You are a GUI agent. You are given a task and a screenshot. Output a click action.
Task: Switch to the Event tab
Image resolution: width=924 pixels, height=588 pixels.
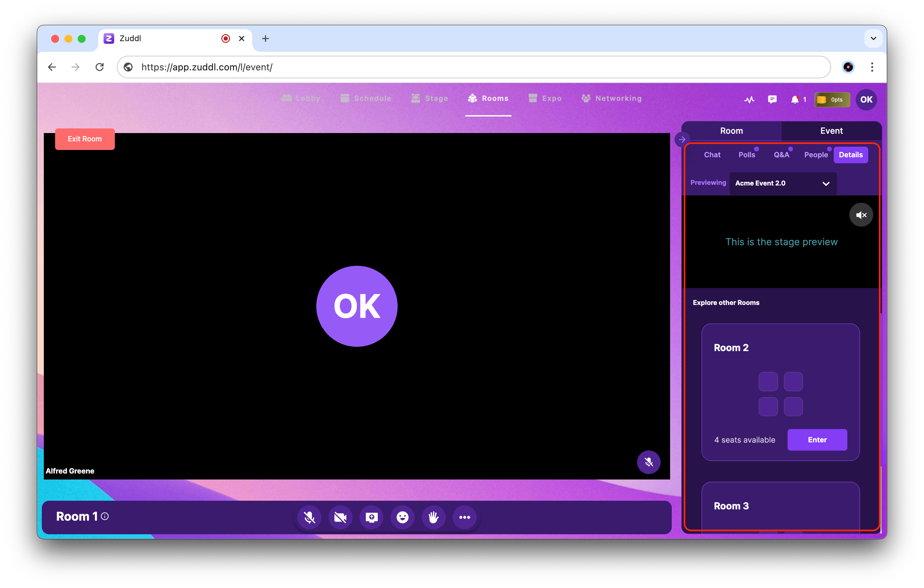(831, 131)
